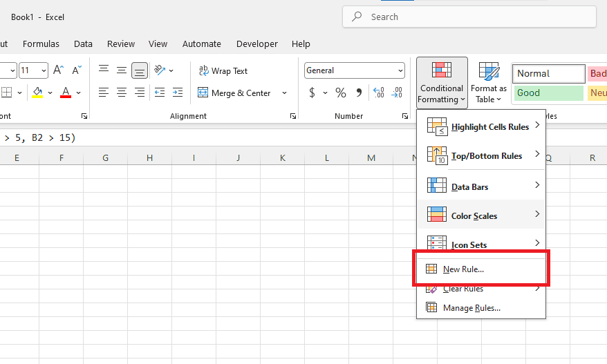The width and height of the screenshot is (607, 364).
Task: Open Font Color dropdown arrow
Action: pos(79,93)
